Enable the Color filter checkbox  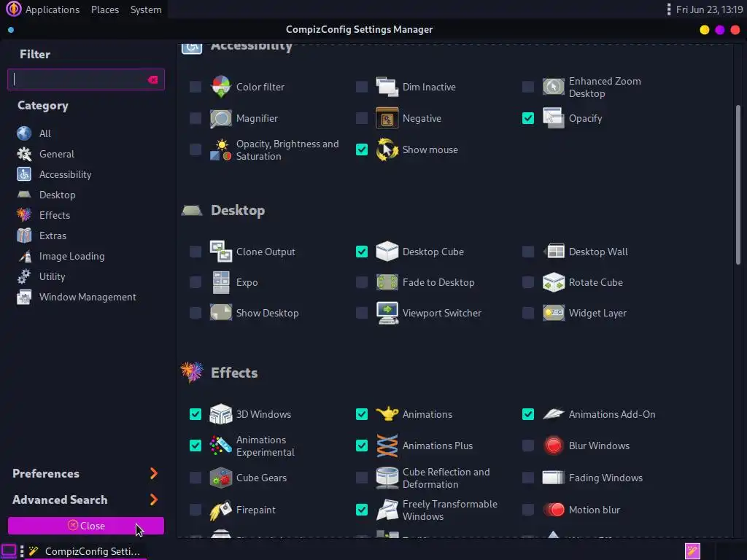click(196, 87)
